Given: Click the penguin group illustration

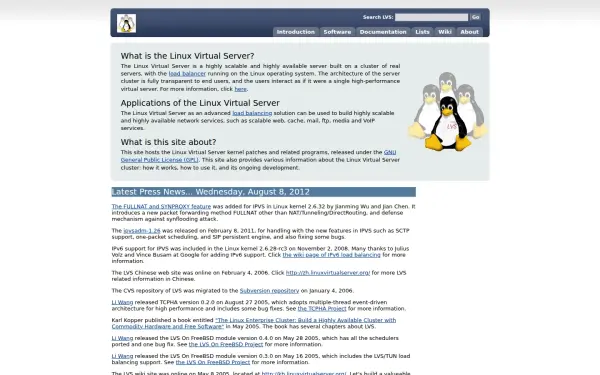Looking at the screenshot, I should click(448, 111).
